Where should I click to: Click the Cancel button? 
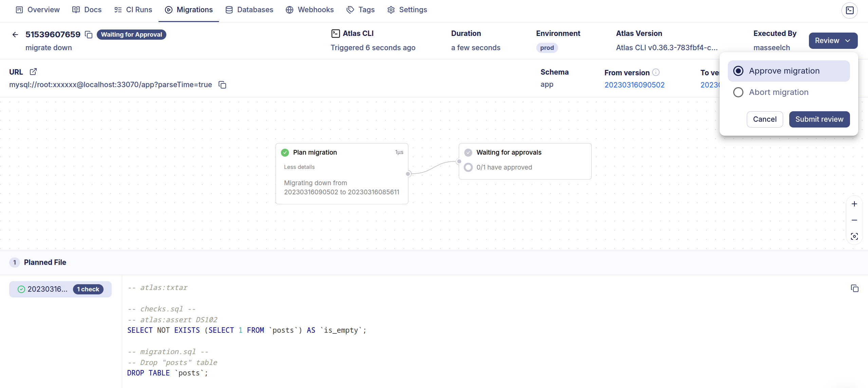764,119
